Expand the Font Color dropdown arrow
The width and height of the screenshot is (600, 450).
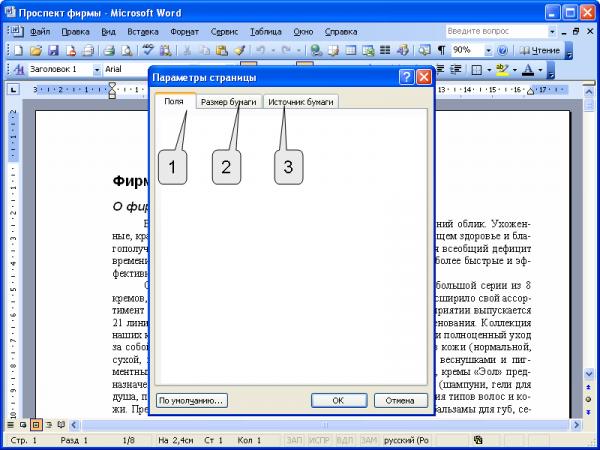point(540,70)
